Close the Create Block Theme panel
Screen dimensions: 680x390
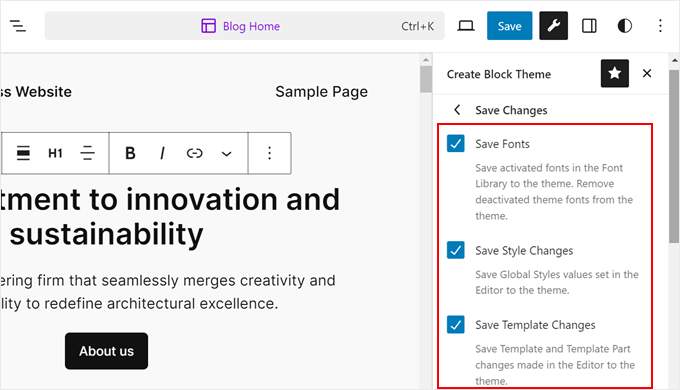click(647, 73)
